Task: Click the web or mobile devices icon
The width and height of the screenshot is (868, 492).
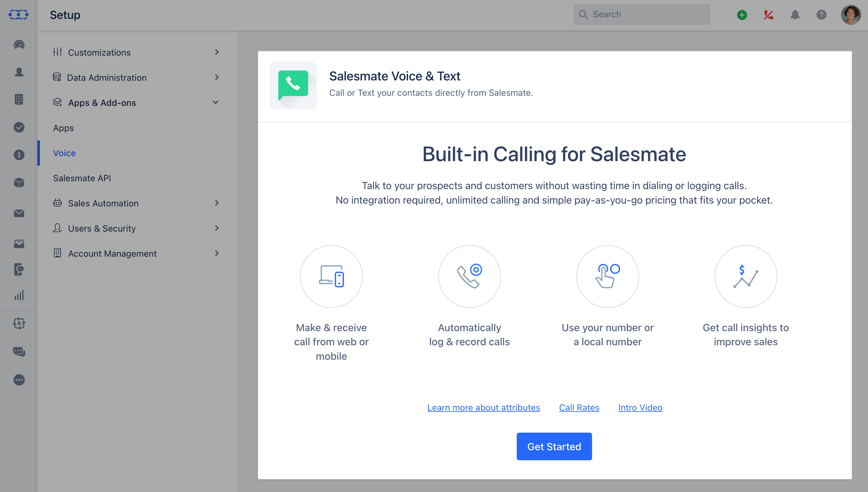Action: pyautogui.click(x=331, y=276)
